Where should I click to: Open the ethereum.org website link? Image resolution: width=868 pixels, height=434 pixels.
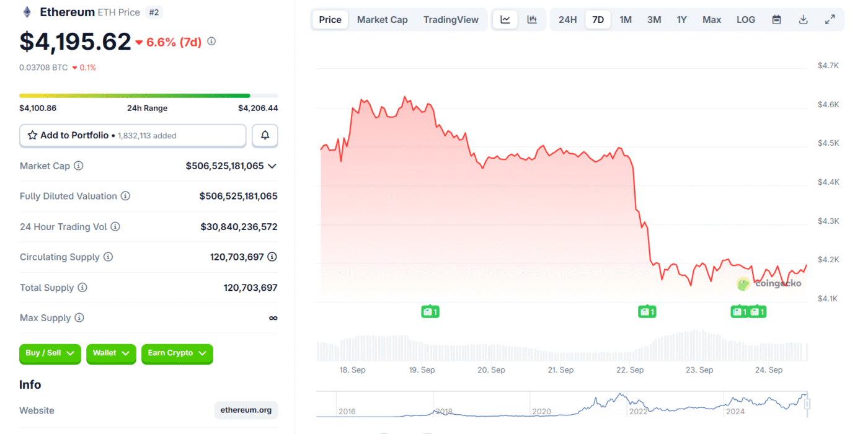pyautogui.click(x=246, y=410)
